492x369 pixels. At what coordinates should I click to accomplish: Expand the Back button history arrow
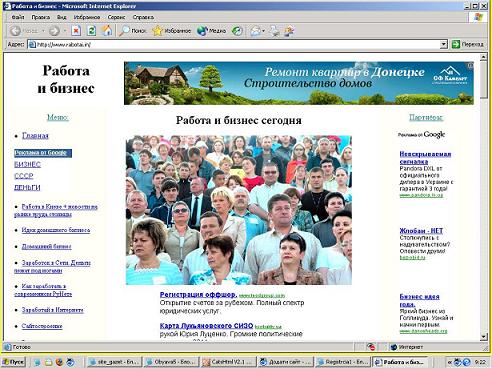coord(43,31)
